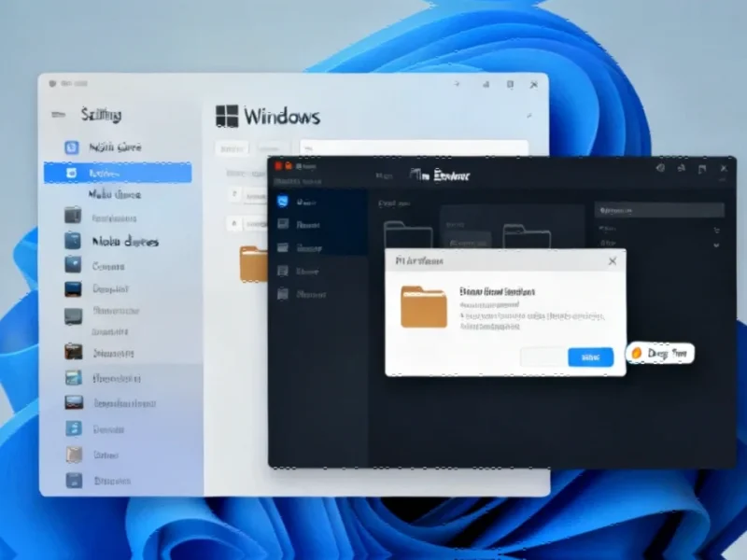Select the highlighted blue item in Settings sidebar
The width and height of the screenshot is (747, 560).
117,173
